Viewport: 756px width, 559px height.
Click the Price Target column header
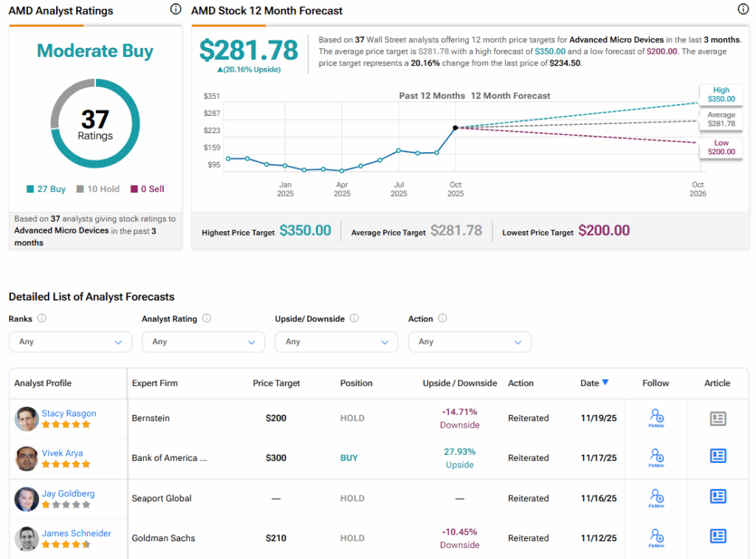coord(276,383)
